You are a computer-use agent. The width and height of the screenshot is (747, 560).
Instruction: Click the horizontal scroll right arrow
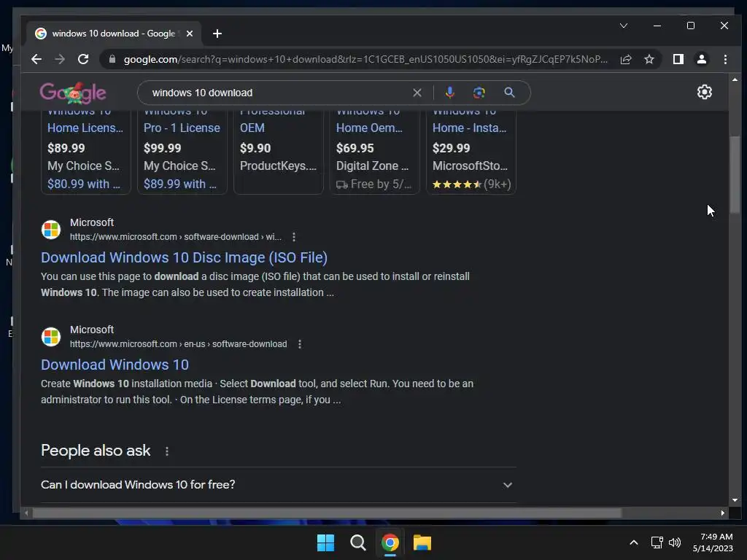coord(723,513)
